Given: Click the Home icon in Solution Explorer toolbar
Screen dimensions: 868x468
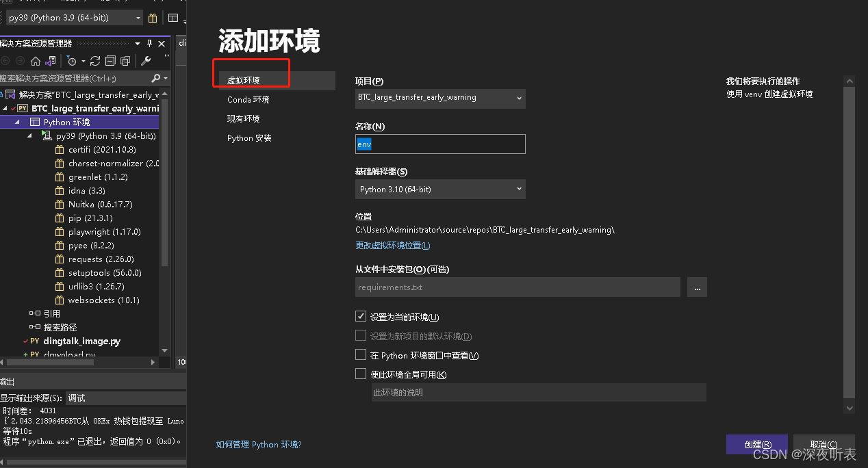Looking at the screenshot, I should [35, 61].
